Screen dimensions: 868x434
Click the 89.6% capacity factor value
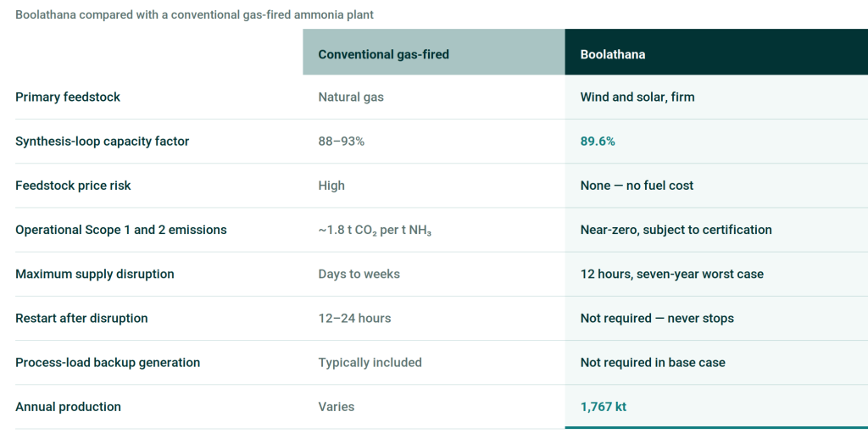598,142
